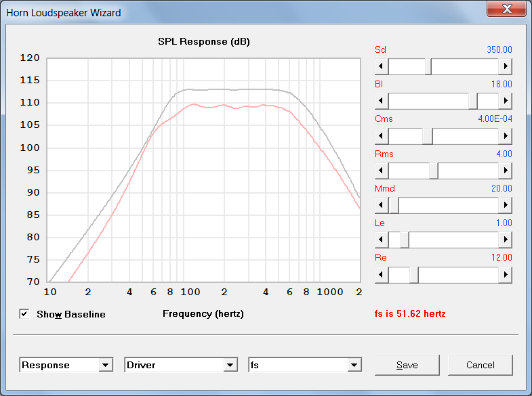Image resolution: width=532 pixels, height=396 pixels.
Task: Click the Le value 1.00
Action: (x=504, y=223)
